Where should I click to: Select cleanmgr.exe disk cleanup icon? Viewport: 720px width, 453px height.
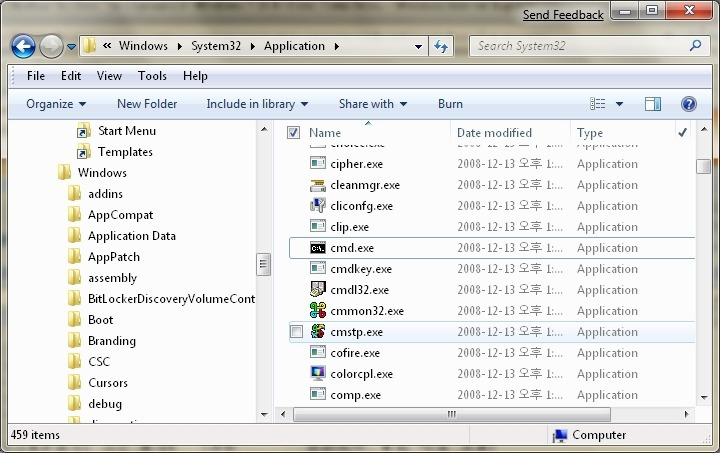[318, 185]
